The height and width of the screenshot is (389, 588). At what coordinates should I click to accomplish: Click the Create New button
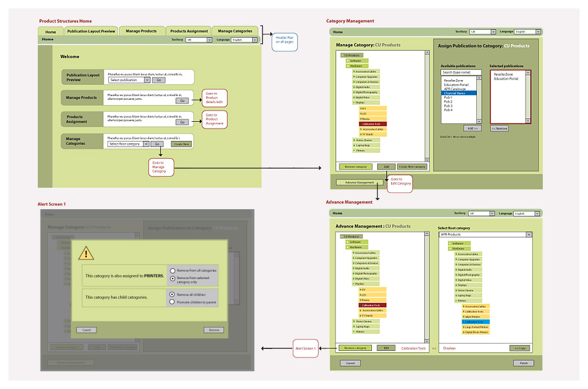[182, 144]
